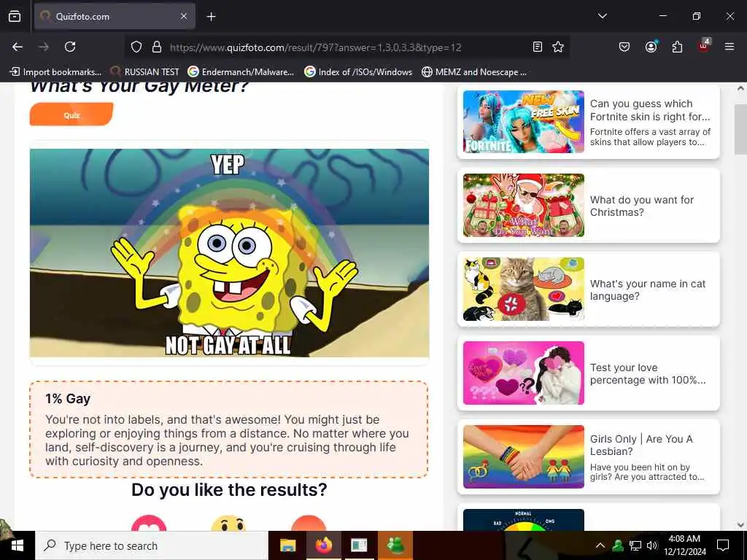Open love percentage quiz thumbnail
Screen dimensions: 747x560
point(524,373)
